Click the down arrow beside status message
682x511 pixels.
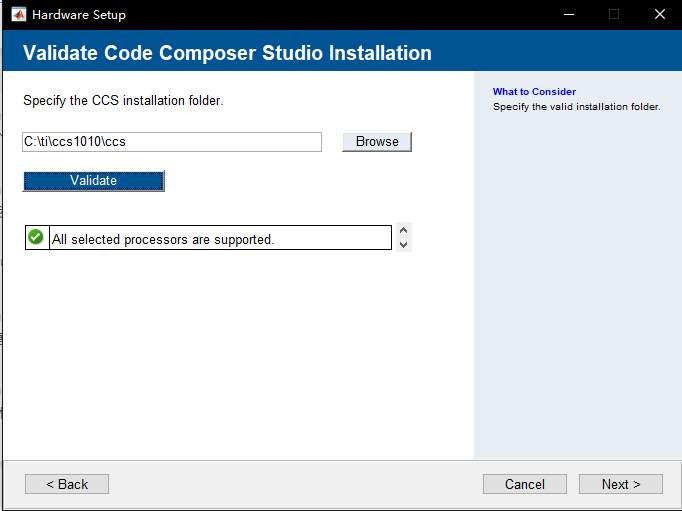point(403,244)
